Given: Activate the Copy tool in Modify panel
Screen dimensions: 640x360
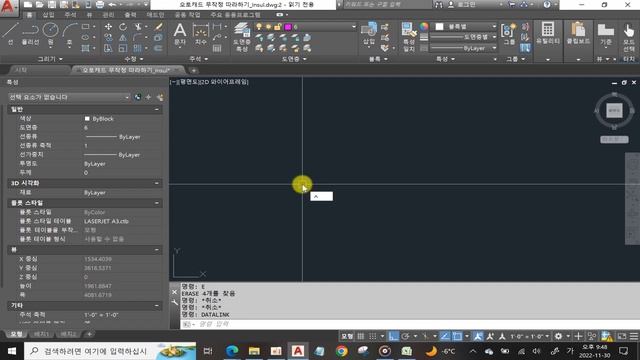Looking at the screenshot, I should [x=108, y=38].
